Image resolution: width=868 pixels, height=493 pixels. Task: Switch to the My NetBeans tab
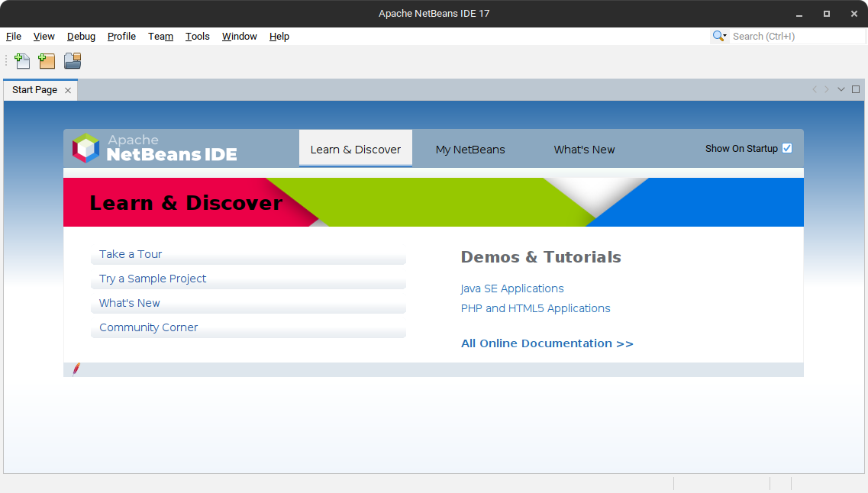click(x=470, y=150)
